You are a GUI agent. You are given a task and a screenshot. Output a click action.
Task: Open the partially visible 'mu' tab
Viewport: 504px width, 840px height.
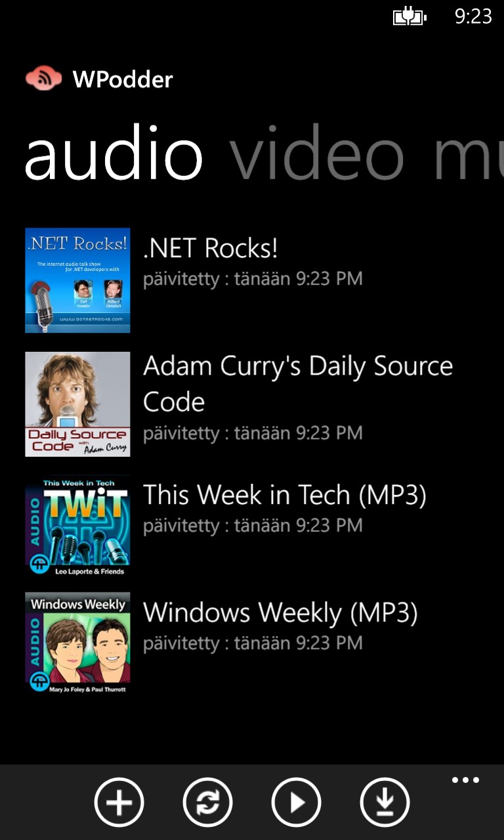click(x=467, y=155)
